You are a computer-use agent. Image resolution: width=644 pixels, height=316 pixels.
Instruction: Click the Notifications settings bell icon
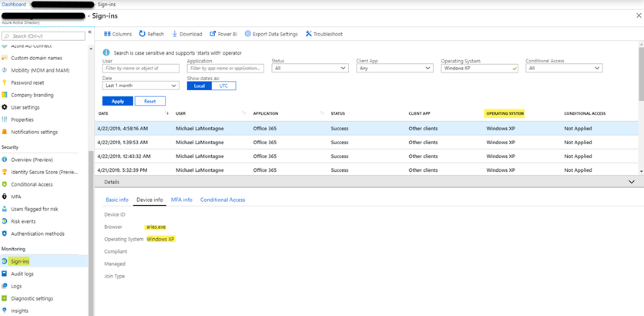pyautogui.click(x=5, y=132)
